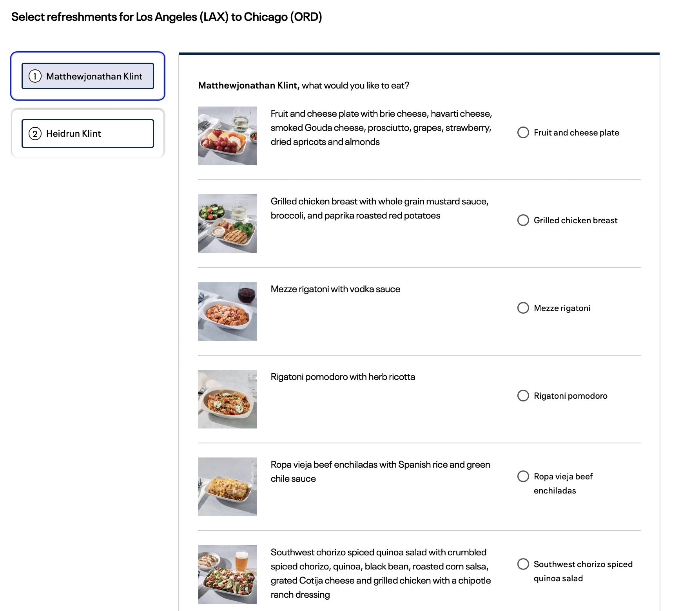Select Mezze rigatoni radio button

click(x=523, y=308)
